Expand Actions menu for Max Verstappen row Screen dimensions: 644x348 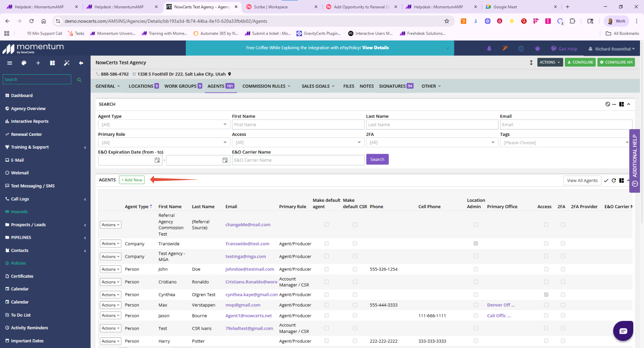pyautogui.click(x=110, y=305)
